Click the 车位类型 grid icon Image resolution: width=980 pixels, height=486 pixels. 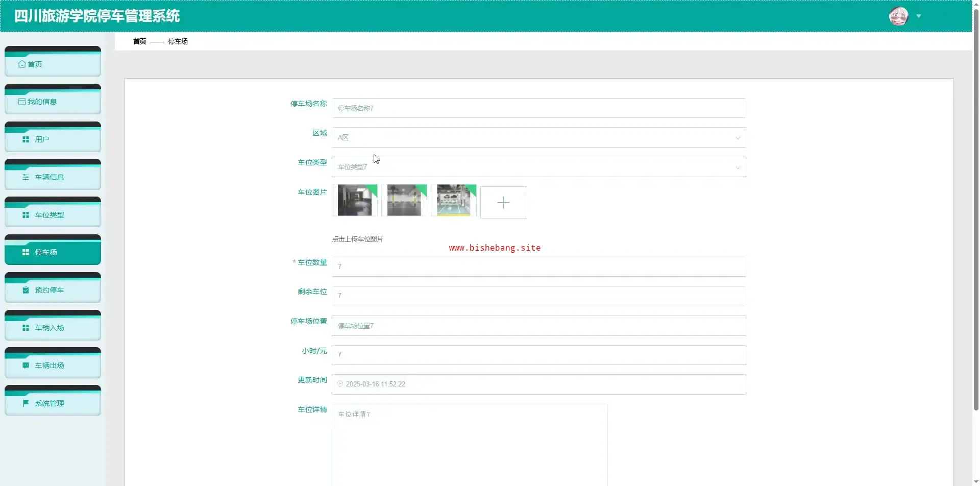tap(26, 215)
